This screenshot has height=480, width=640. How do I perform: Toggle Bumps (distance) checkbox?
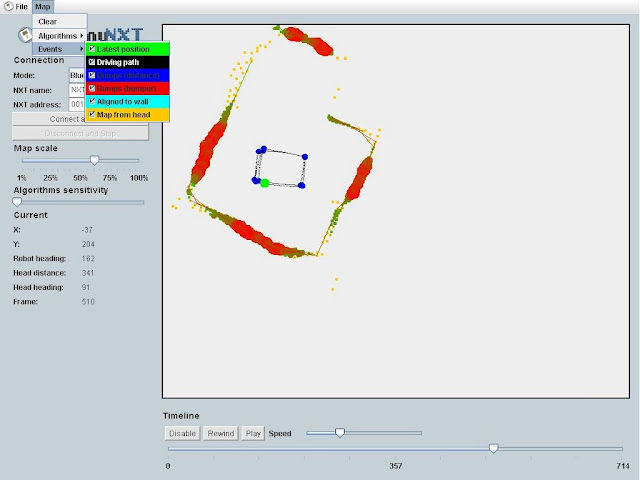(92, 75)
